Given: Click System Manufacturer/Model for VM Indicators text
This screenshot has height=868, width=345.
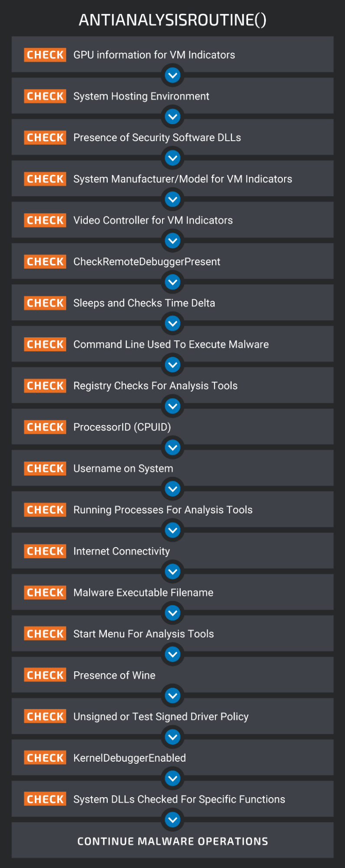Looking at the screenshot, I should 182,179.
